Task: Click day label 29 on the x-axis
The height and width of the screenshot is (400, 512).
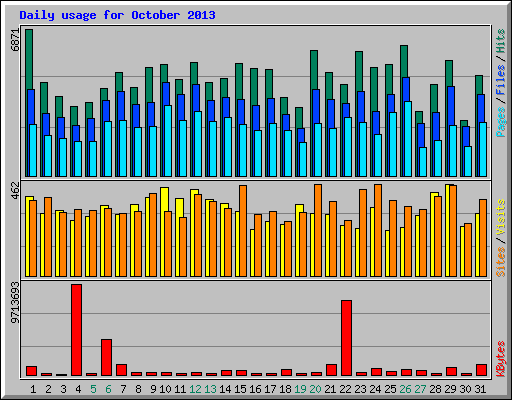Action: point(450,389)
